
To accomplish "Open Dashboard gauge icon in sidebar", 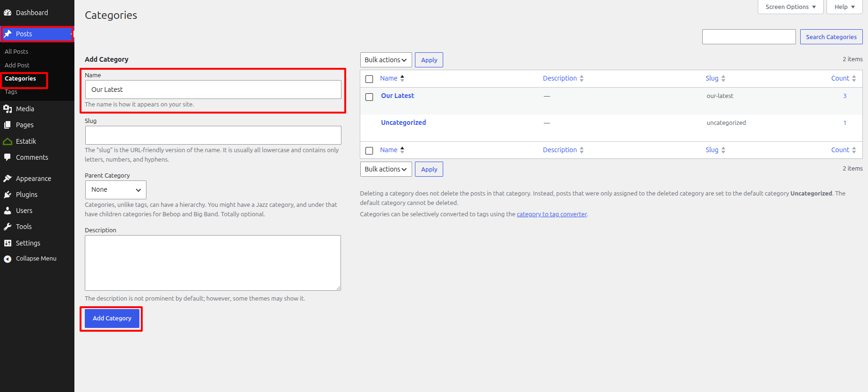I will point(8,13).
